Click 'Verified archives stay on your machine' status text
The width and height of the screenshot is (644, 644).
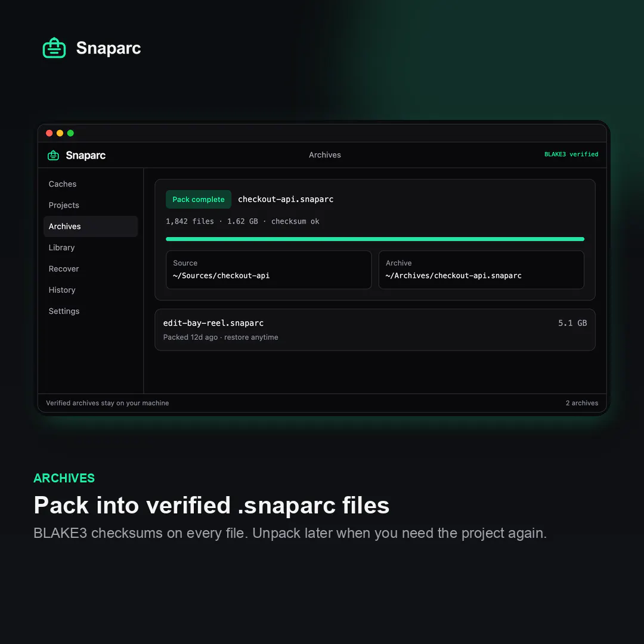(x=107, y=403)
